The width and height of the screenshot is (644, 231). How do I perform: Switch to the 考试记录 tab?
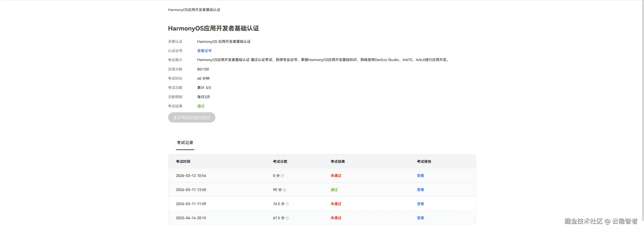(185, 143)
